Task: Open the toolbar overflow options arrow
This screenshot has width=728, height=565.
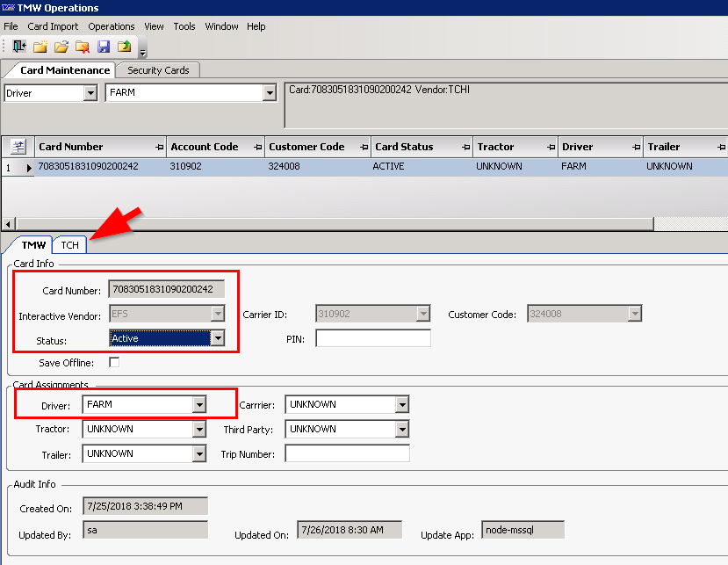Action: 143,53
